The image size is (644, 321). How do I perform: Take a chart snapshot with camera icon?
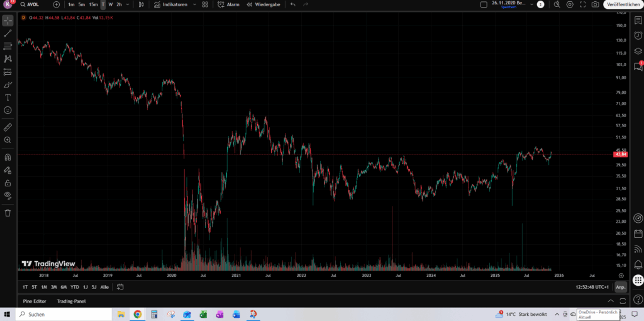pos(595,4)
